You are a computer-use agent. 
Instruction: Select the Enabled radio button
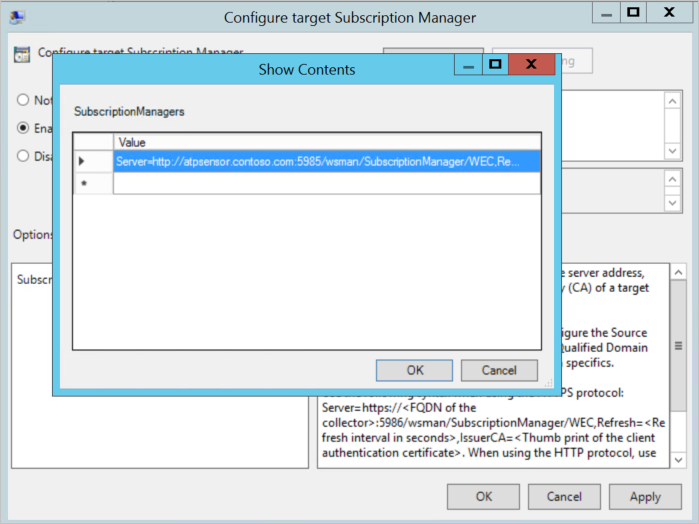pos(23,128)
